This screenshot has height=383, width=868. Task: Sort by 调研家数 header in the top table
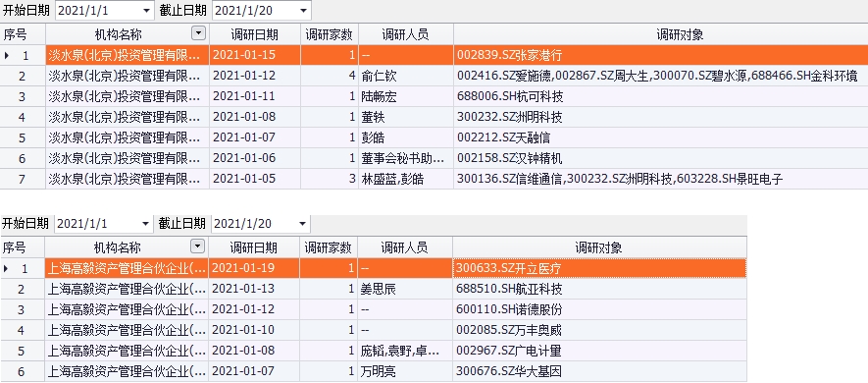tap(330, 34)
